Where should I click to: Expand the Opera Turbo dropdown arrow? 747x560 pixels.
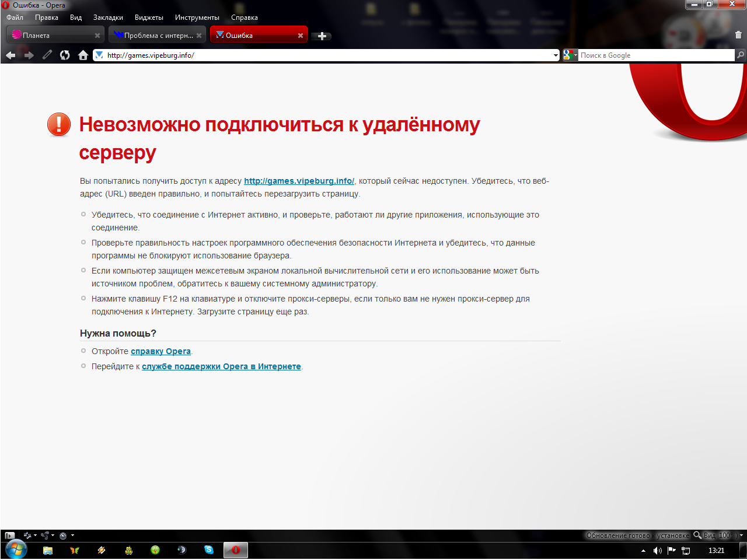point(72,535)
